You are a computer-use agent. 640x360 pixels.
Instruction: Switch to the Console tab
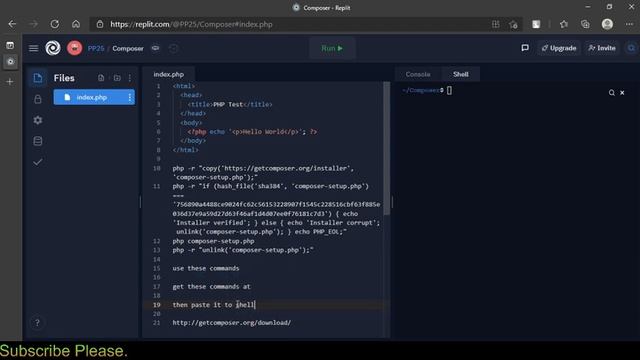click(x=418, y=74)
